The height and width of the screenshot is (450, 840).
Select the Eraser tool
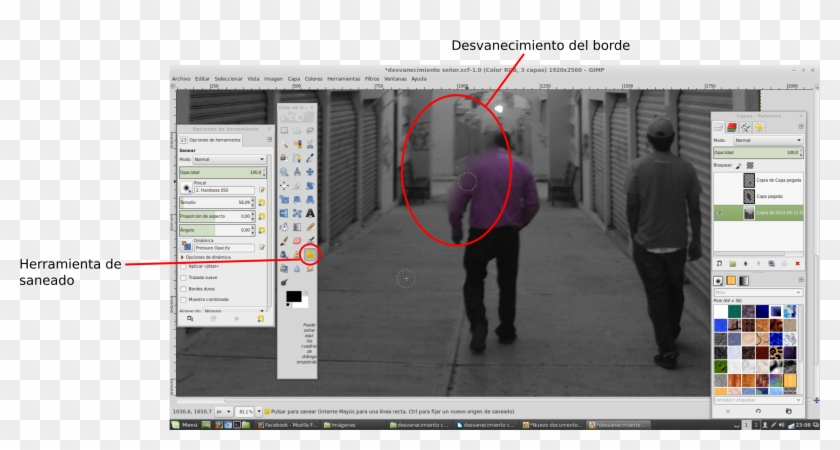point(297,241)
